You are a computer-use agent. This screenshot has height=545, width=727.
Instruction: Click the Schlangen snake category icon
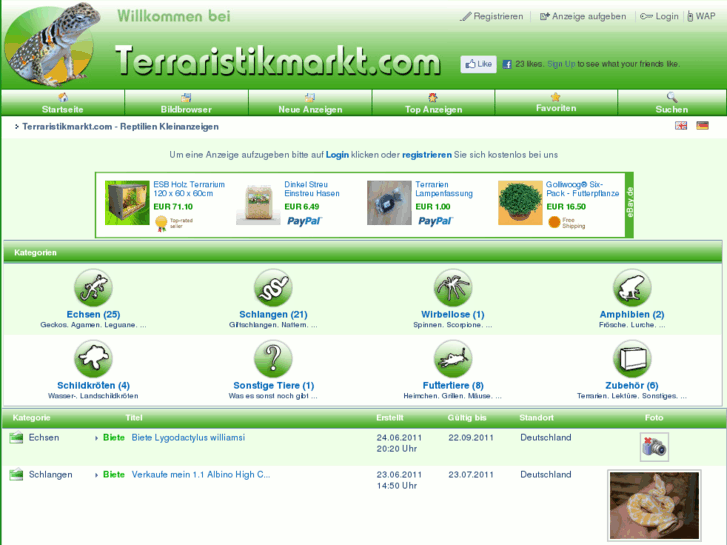(273, 288)
